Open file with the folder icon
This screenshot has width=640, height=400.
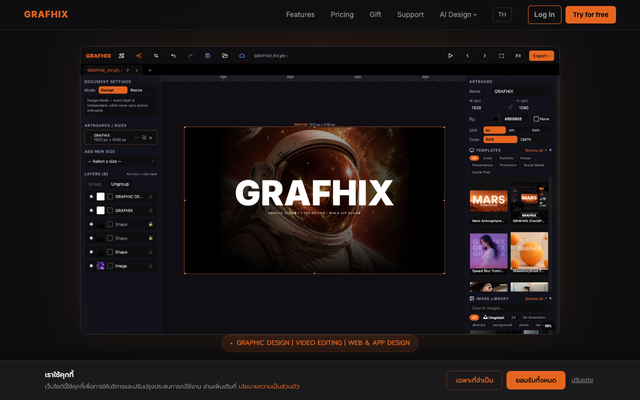click(224, 56)
